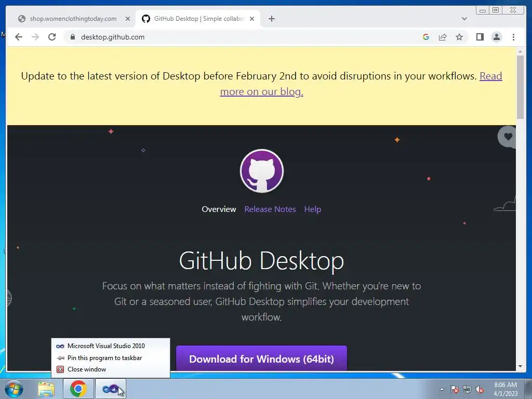The height and width of the screenshot is (399, 532).
Task: Open the network tray icon
Action: point(467,389)
